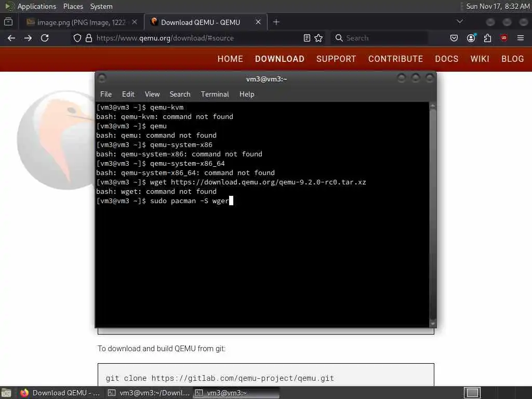Open SUPPORT link on QEMU site
The width and height of the screenshot is (532, 399).
click(x=336, y=59)
